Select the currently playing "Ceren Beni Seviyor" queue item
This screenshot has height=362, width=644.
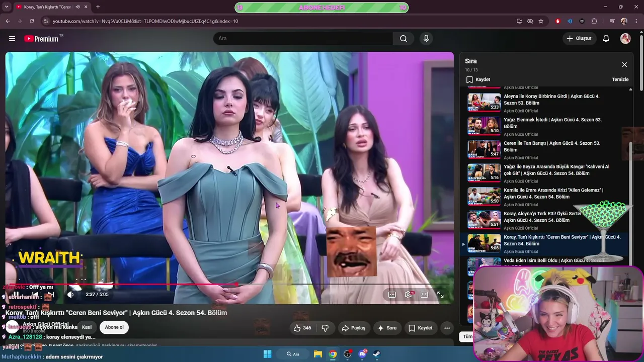(x=546, y=243)
